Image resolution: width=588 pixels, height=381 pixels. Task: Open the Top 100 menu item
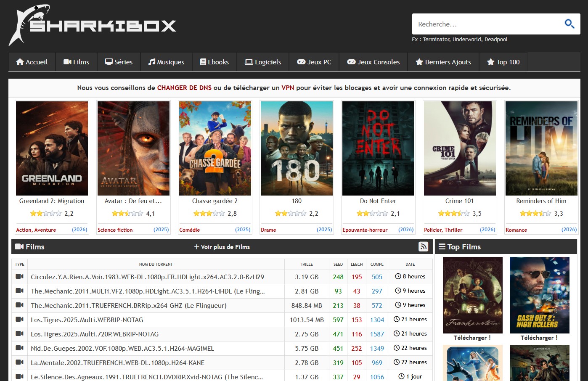pyautogui.click(x=503, y=62)
